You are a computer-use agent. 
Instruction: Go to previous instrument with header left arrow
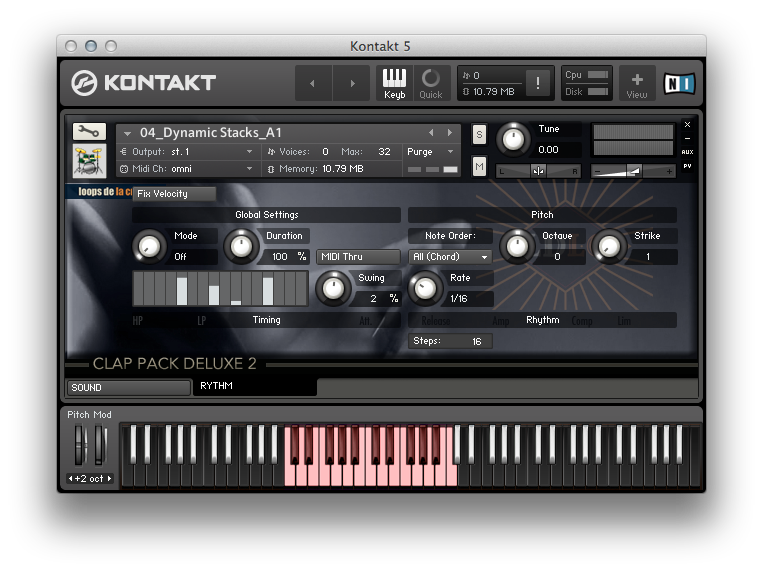(x=313, y=84)
